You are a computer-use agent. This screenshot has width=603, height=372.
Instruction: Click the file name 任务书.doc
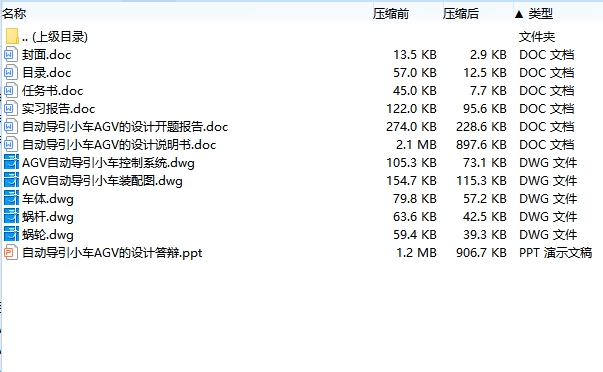[53, 91]
